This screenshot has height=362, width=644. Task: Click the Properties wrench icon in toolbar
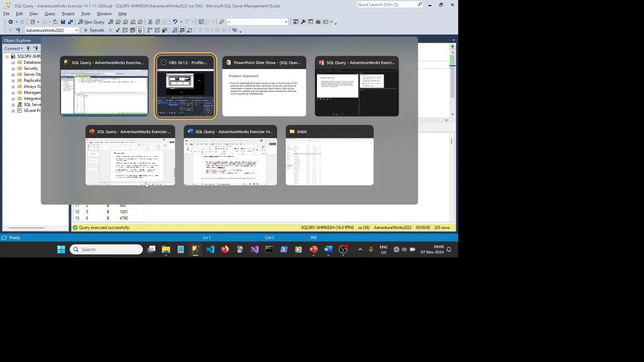coord(303,22)
